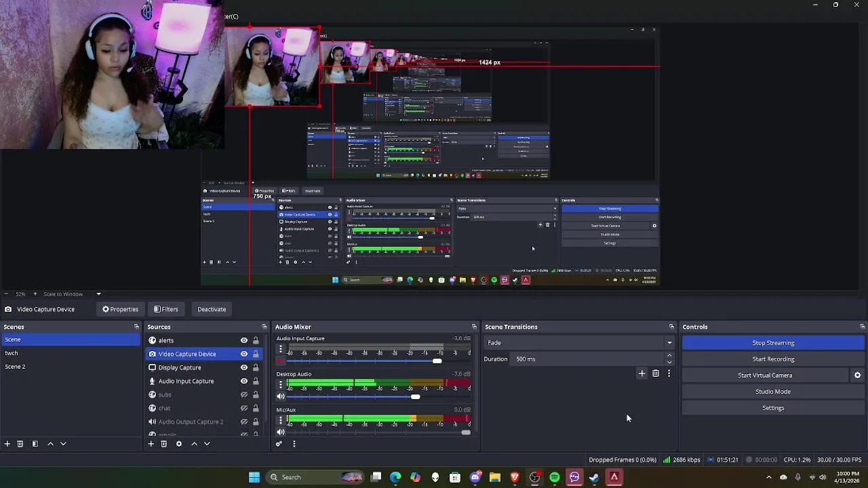Add a new scene with the plus icon
The width and height of the screenshot is (868, 488).
pos(7,444)
